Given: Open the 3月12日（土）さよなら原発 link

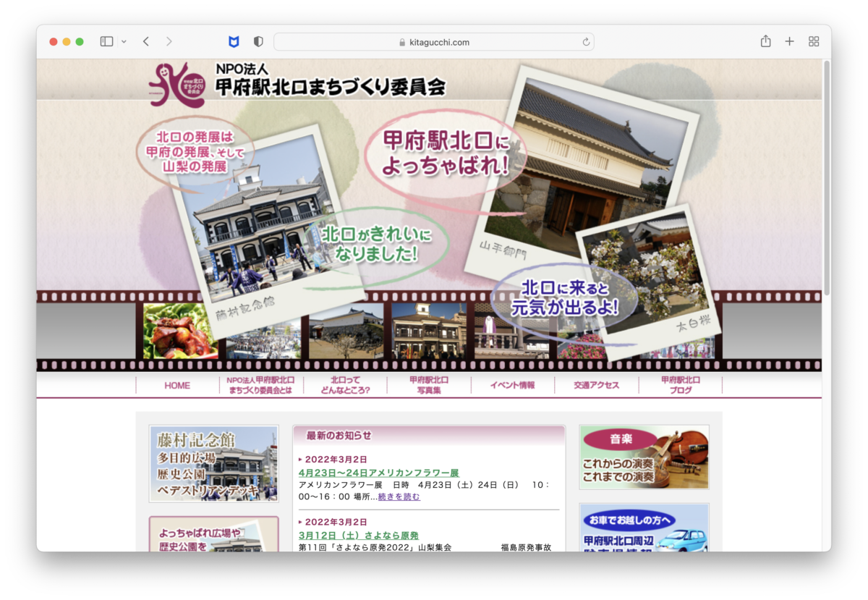Looking at the screenshot, I should point(358,536).
